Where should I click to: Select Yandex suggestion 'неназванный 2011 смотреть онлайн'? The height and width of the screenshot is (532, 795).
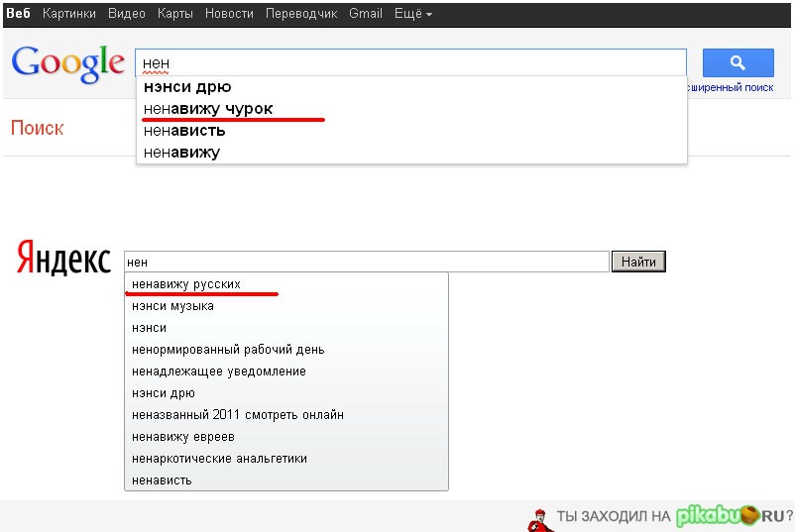pos(285,415)
